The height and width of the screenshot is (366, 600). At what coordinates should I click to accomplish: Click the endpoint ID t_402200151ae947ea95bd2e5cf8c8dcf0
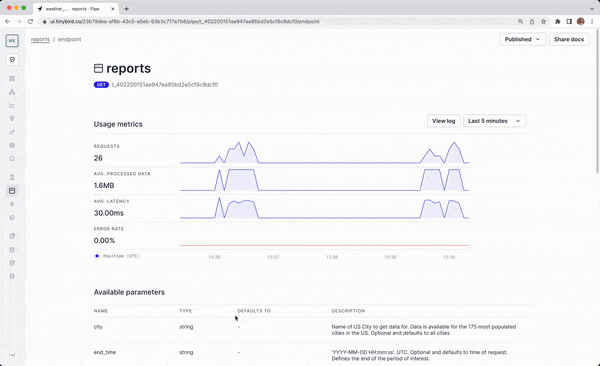(x=165, y=85)
